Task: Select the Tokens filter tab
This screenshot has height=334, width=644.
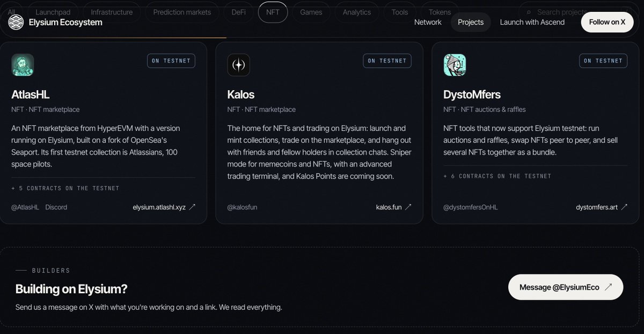Action: (440, 12)
